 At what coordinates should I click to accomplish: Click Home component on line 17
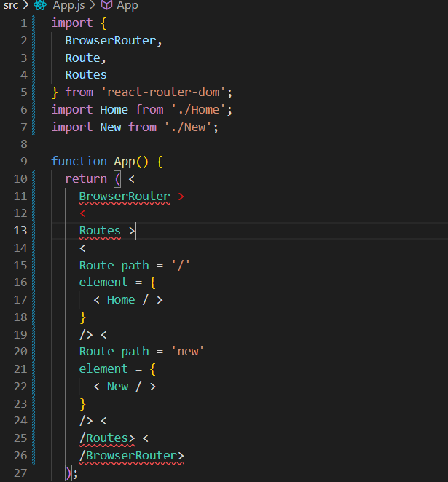[x=121, y=300]
